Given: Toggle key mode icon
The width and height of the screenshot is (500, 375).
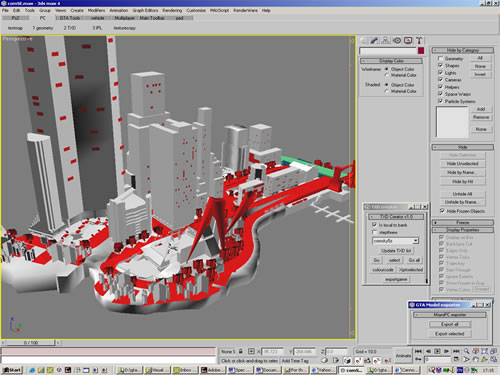Looking at the screenshot, I should point(418,360).
